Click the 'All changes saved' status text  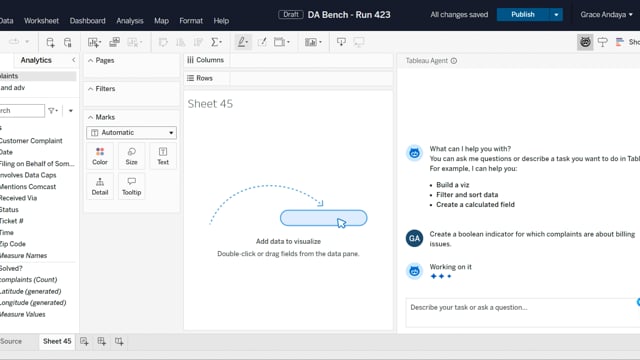pos(459,15)
